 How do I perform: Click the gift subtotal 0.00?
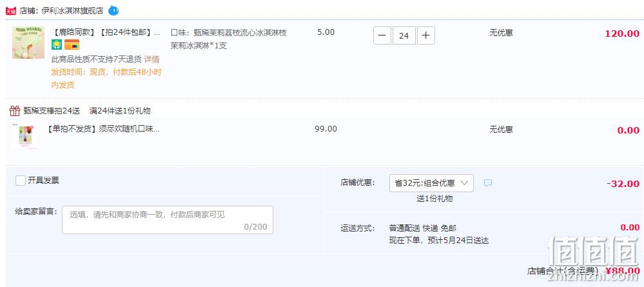629,131
